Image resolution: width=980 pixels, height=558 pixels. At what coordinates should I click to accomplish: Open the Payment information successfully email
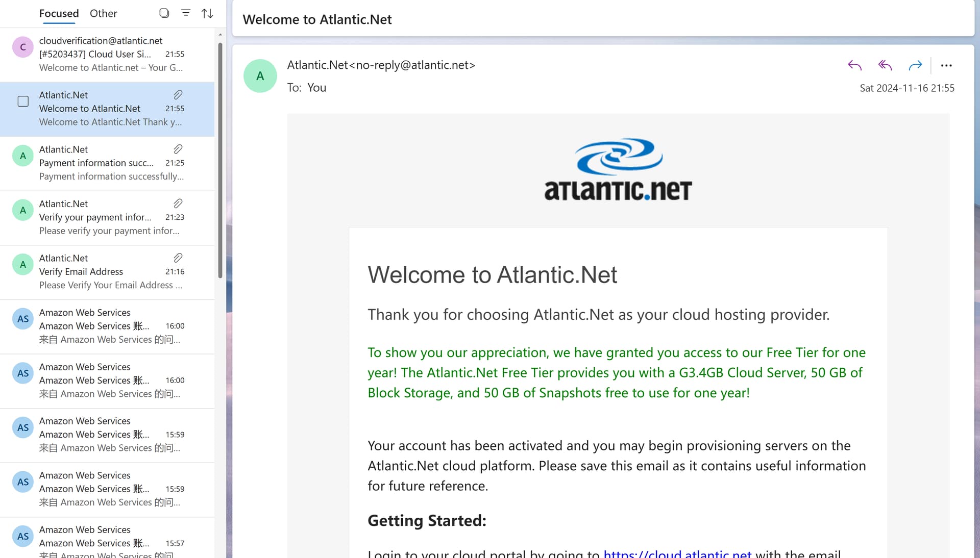pyautogui.click(x=107, y=163)
